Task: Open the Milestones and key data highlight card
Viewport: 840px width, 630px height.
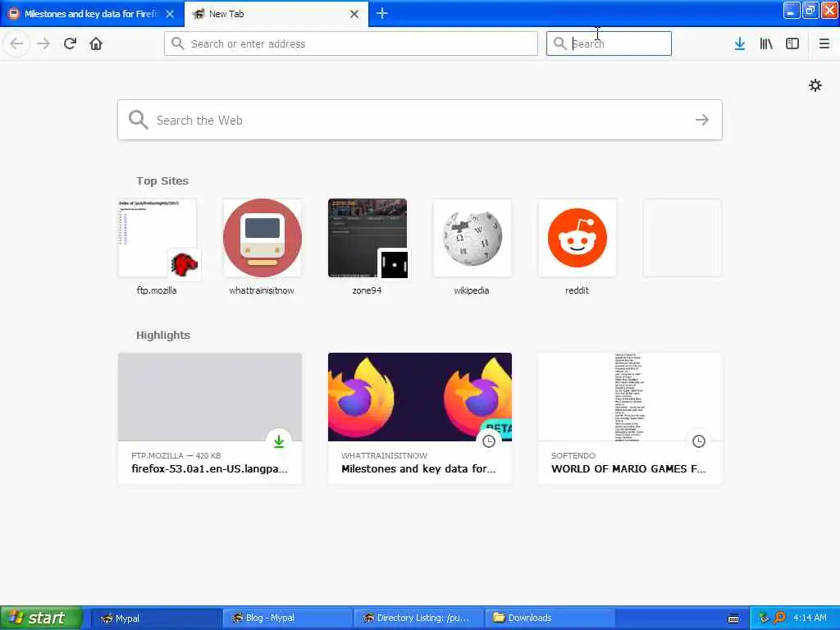Action: coord(420,418)
